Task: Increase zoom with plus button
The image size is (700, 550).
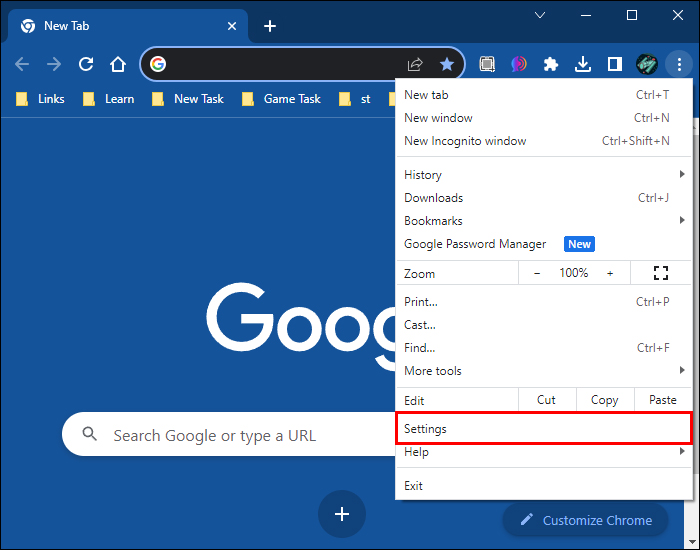Action: (610, 273)
